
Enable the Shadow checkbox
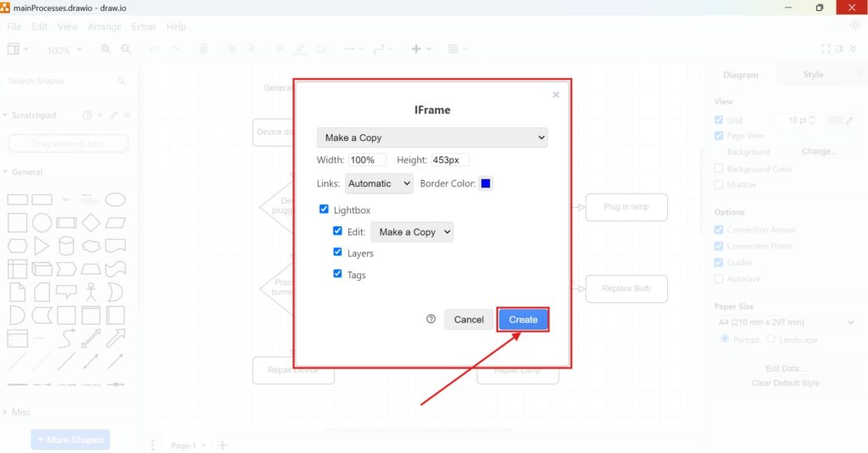coord(719,184)
